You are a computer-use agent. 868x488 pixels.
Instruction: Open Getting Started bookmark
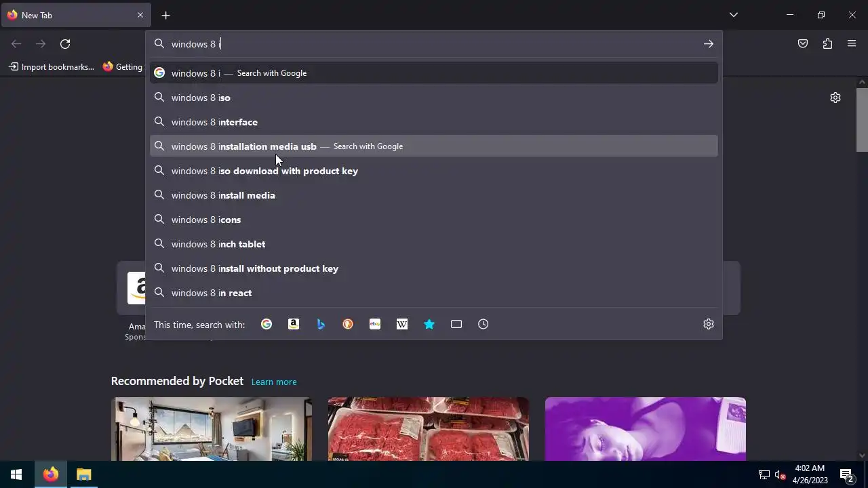pyautogui.click(x=123, y=66)
